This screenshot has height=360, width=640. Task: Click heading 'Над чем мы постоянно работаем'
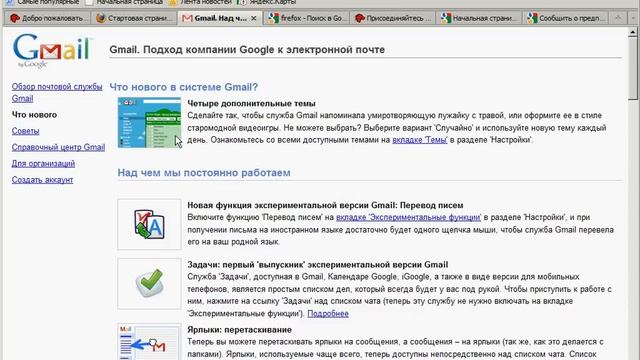204,173
